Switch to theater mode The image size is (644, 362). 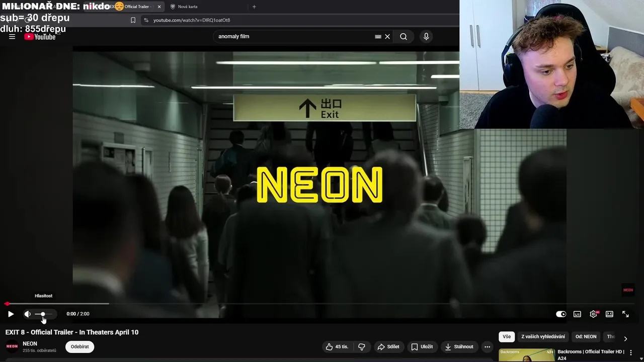[609, 314]
